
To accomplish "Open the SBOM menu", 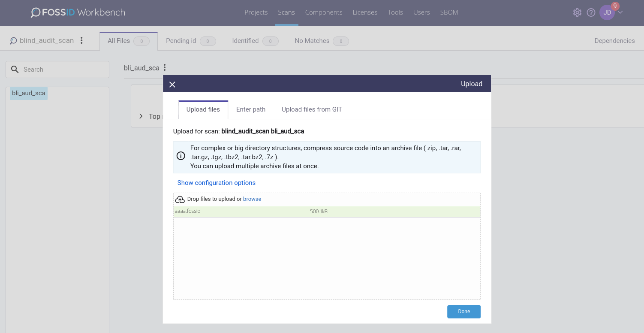I will pos(449,12).
